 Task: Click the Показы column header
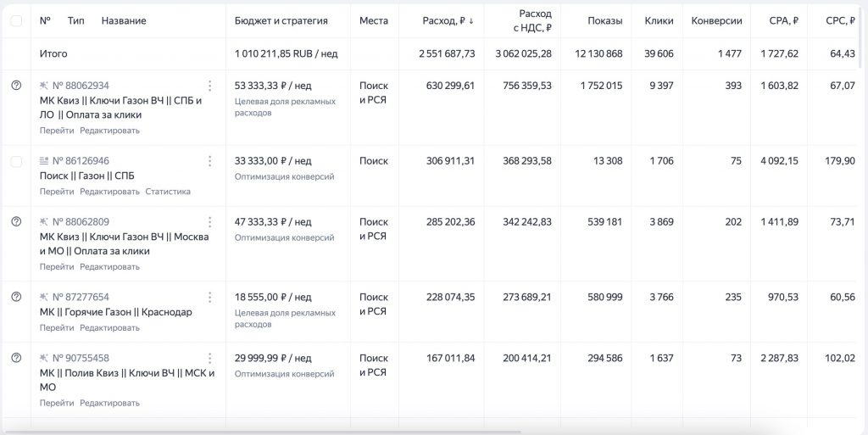[x=604, y=20]
